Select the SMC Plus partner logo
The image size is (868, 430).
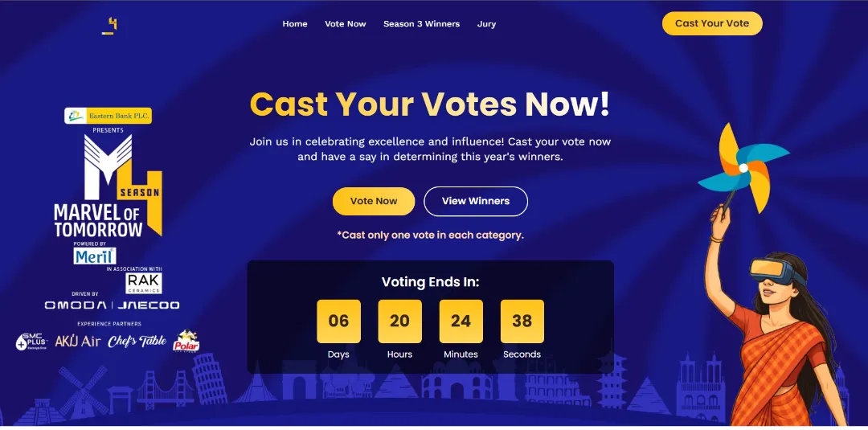[32, 342]
